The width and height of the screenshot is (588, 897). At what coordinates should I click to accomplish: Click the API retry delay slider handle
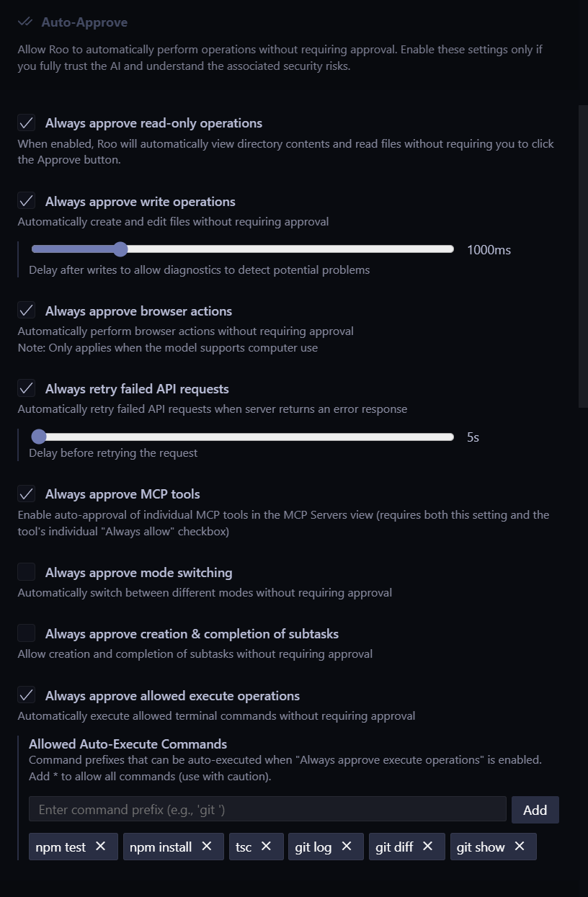click(39, 437)
